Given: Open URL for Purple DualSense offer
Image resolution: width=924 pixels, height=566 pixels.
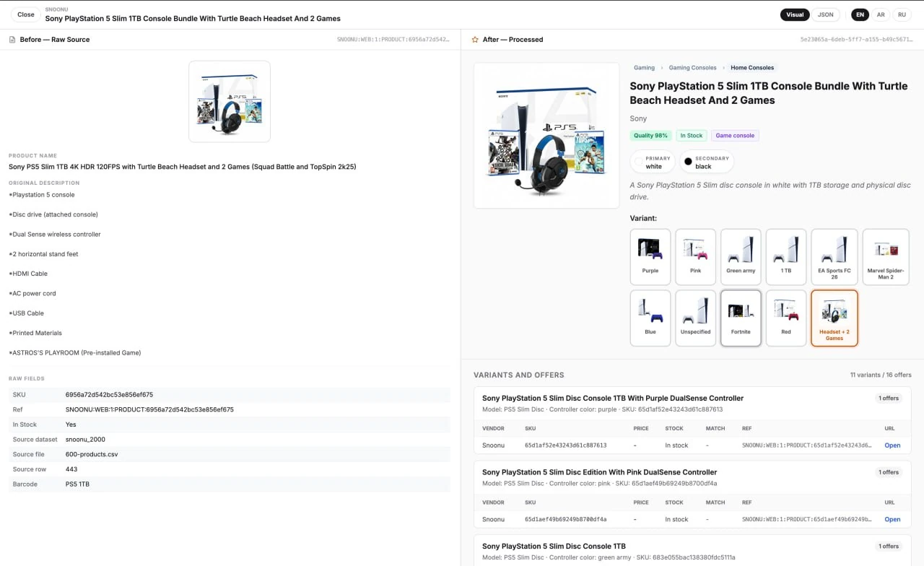Looking at the screenshot, I should click(892, 445).
